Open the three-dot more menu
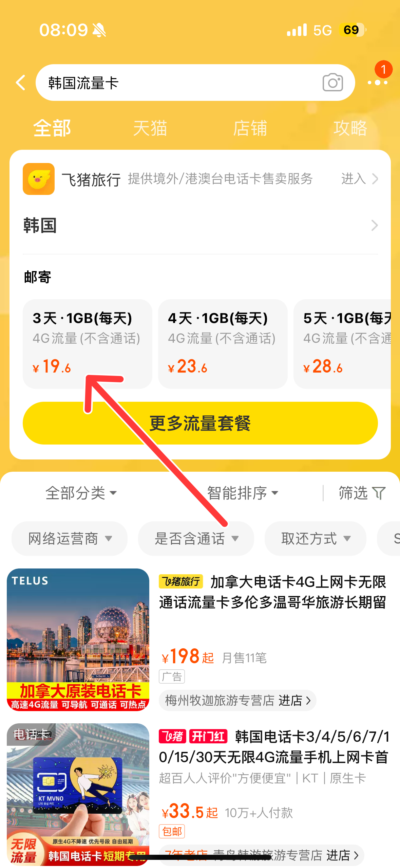The height and width of the screenshot is (868, 400). tap(377, 83)
